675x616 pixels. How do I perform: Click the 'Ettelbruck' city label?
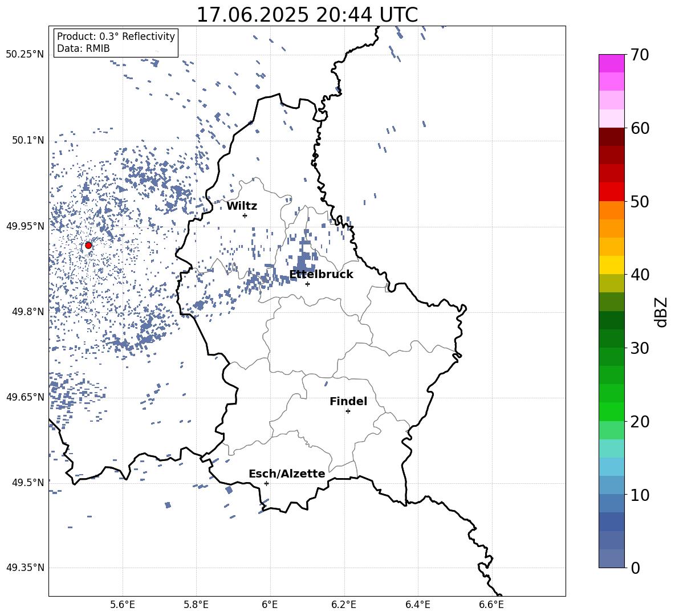[x=321, y=275]
